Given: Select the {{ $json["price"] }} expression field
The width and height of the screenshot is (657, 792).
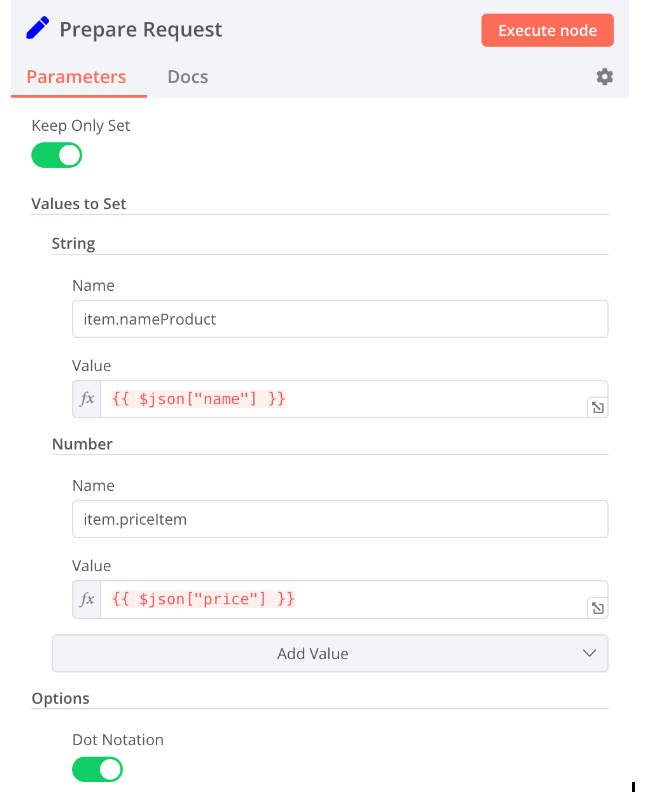Looking at the screenshot, I should [x=340, y=599].
